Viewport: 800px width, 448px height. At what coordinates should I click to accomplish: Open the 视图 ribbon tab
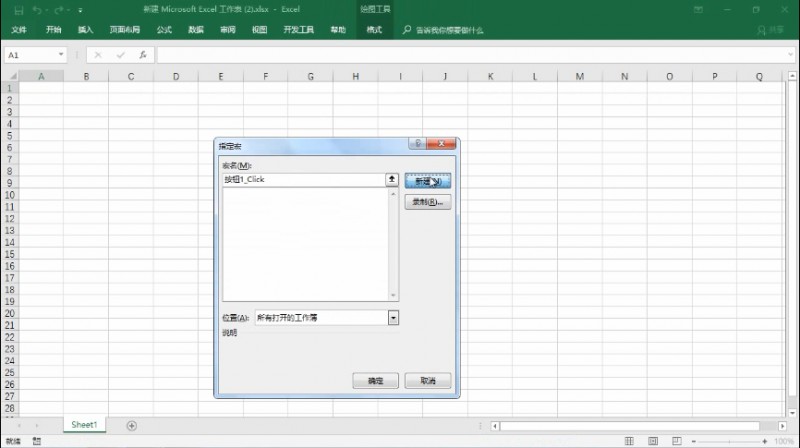[x=259, y=30]
